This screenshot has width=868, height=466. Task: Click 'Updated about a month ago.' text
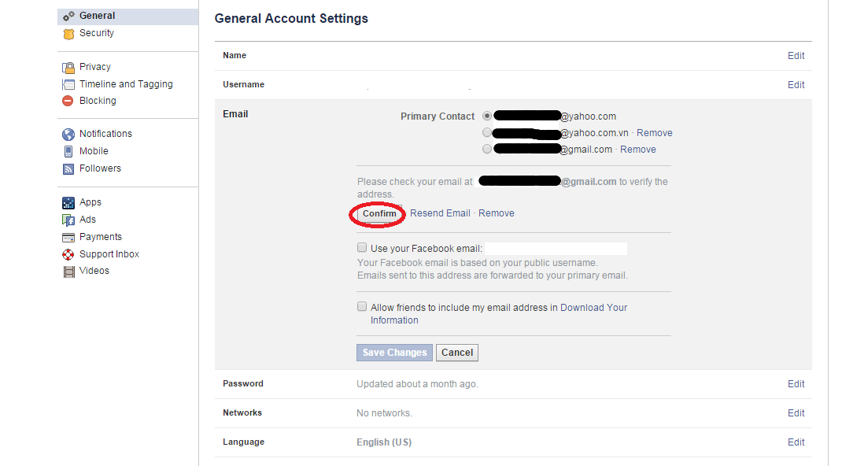[417, 384]
